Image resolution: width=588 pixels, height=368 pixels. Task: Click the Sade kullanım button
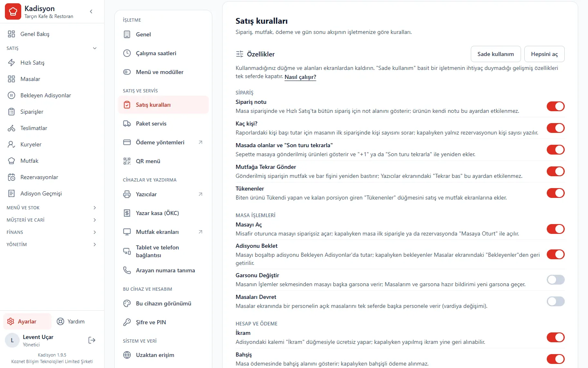496,54
